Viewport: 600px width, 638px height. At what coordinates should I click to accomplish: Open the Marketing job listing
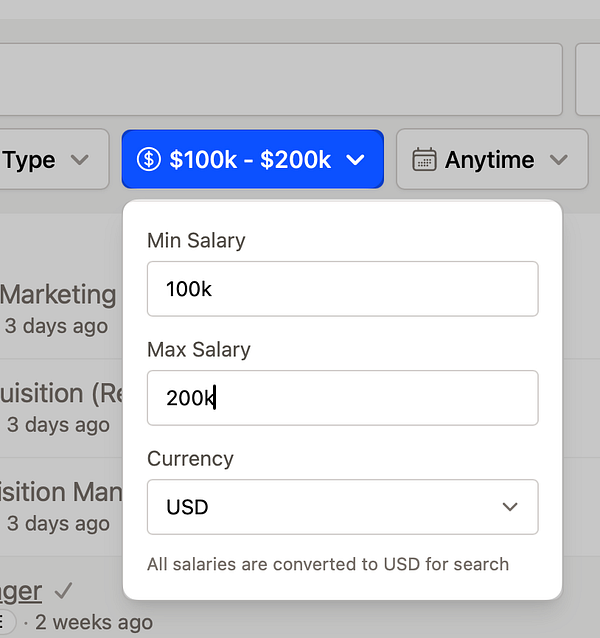[58, 294]
